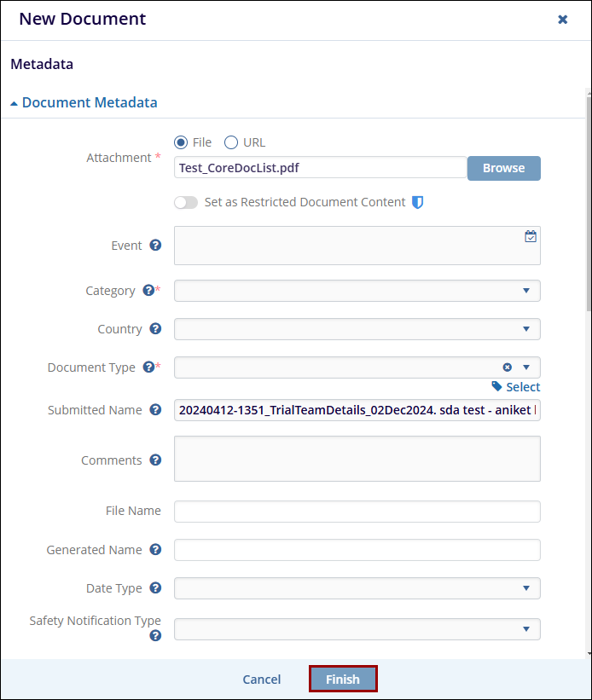Select the URL radio button
Screen dimensions: 592x700
[230, 142]
